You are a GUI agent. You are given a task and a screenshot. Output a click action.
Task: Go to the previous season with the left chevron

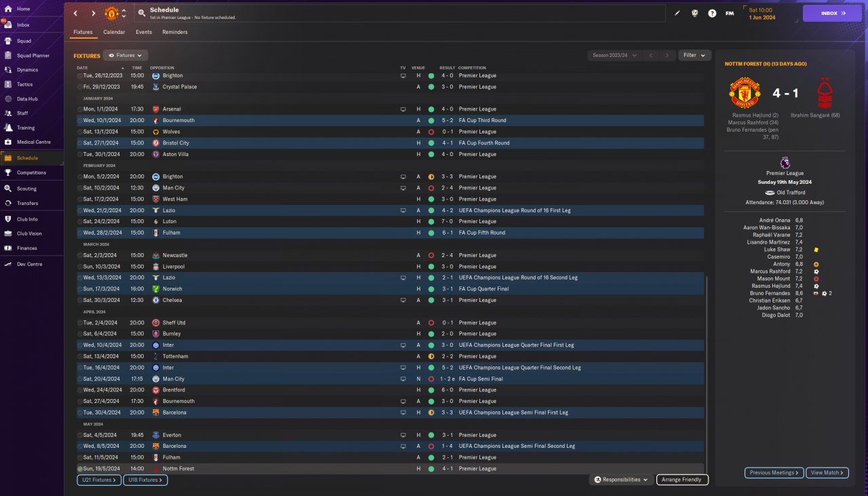click(650, 56)
